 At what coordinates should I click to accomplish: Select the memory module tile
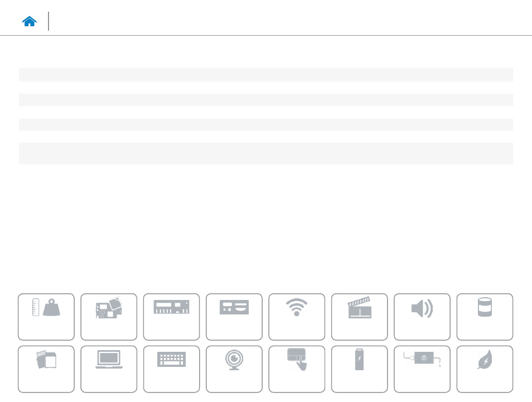tap(171, 317)
